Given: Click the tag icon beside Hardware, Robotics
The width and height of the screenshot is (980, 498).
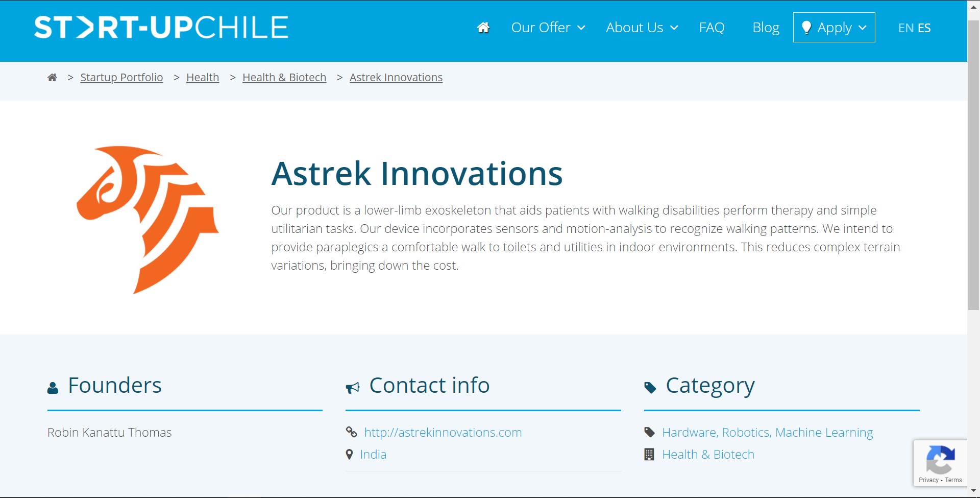Looking at the screenshot, I should point(649,433).
